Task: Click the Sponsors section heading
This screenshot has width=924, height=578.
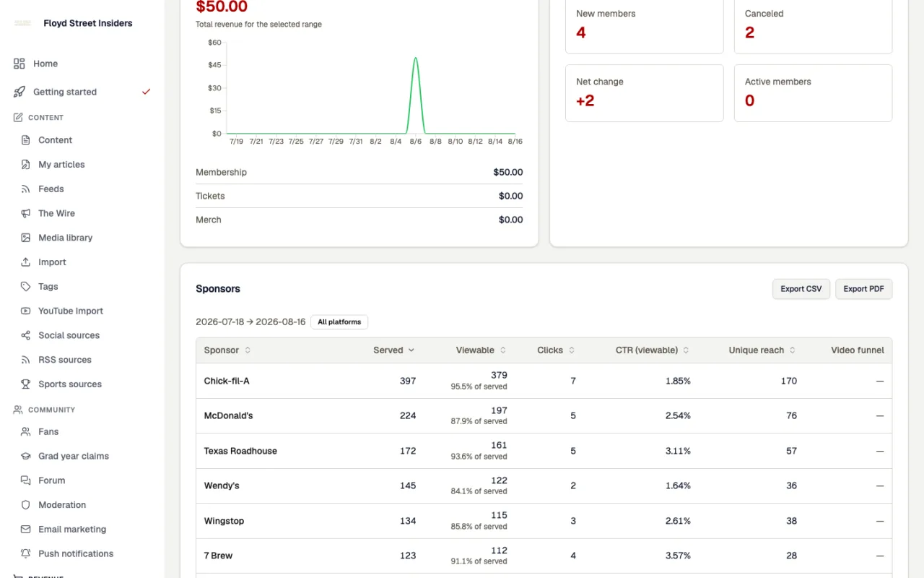Action: point(218,289)
